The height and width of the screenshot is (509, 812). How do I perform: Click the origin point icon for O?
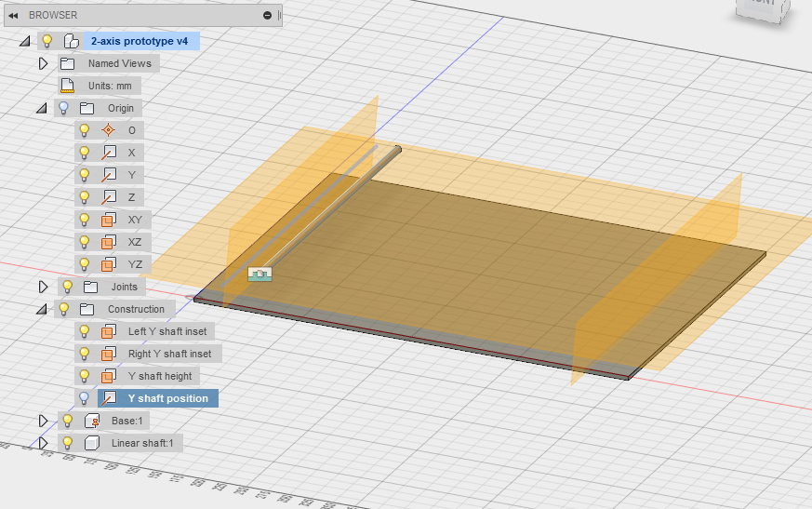109,130
